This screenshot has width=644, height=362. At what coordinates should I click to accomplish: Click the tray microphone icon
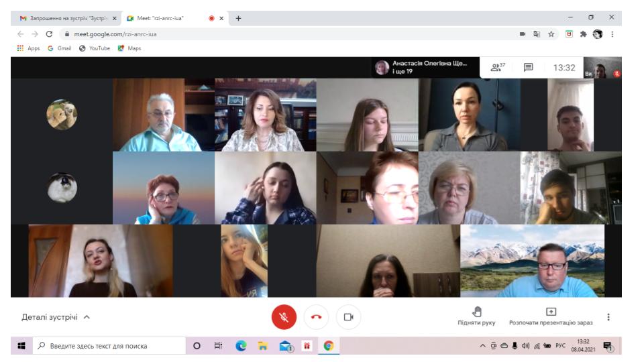pyautogui.click(x=515, y=346)
